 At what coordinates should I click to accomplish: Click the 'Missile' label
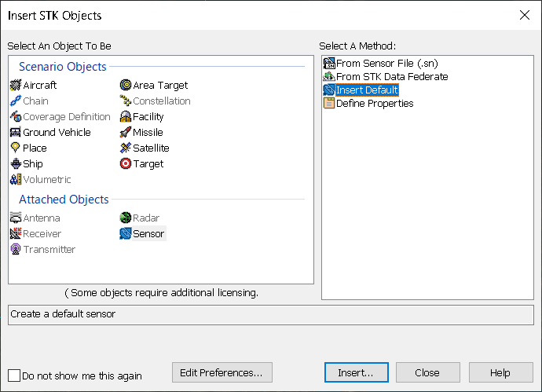click(148, 133)
